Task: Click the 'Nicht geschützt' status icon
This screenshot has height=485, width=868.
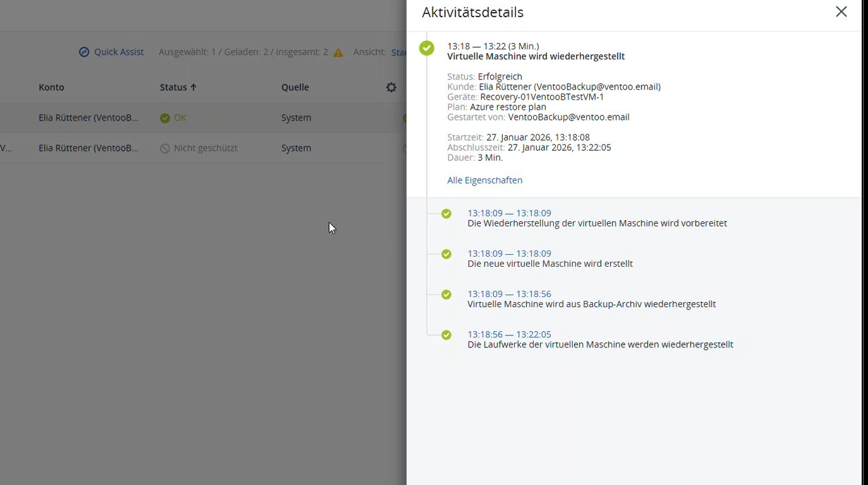Action: (165, 149)
